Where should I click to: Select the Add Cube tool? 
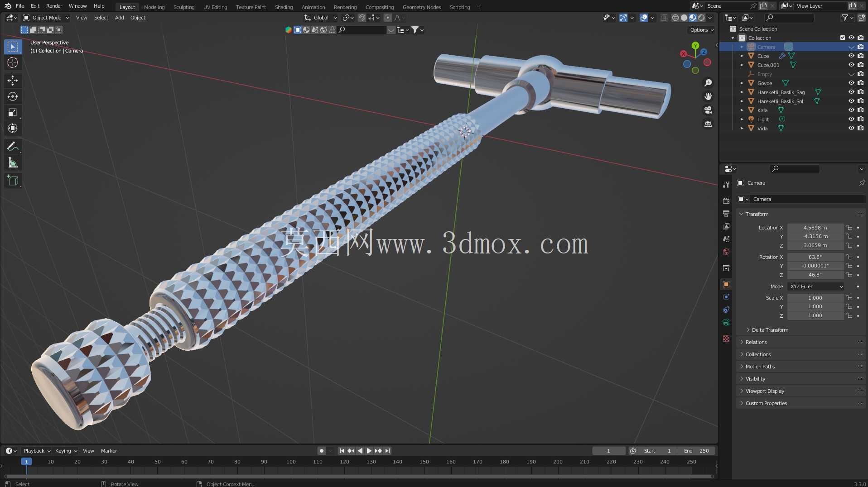click(x=13, y=181)
